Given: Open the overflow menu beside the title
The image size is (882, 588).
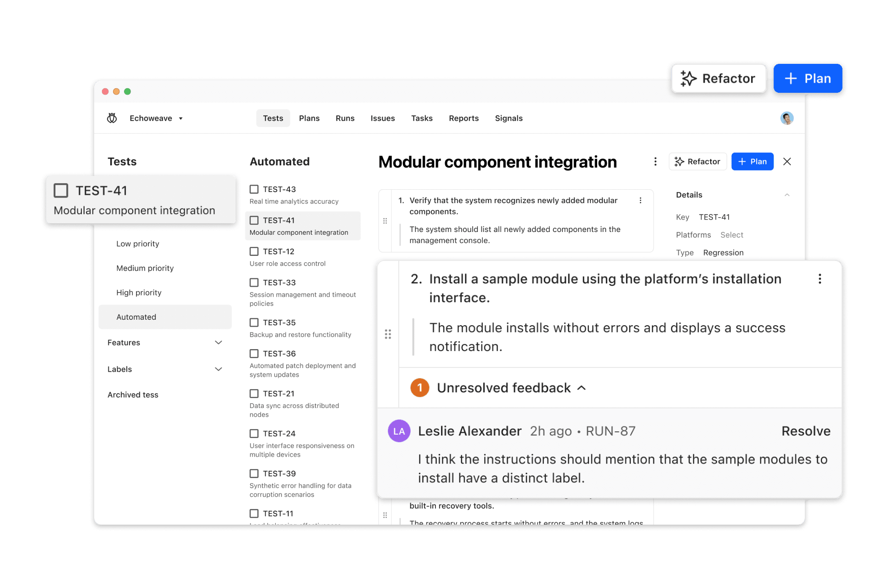Looking at the screenshot, I should click(656, 162).
